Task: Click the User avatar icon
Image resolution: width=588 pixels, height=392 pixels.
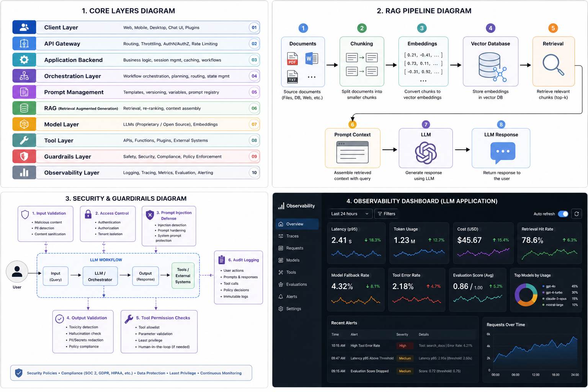Action: click(x=17, y=272)
